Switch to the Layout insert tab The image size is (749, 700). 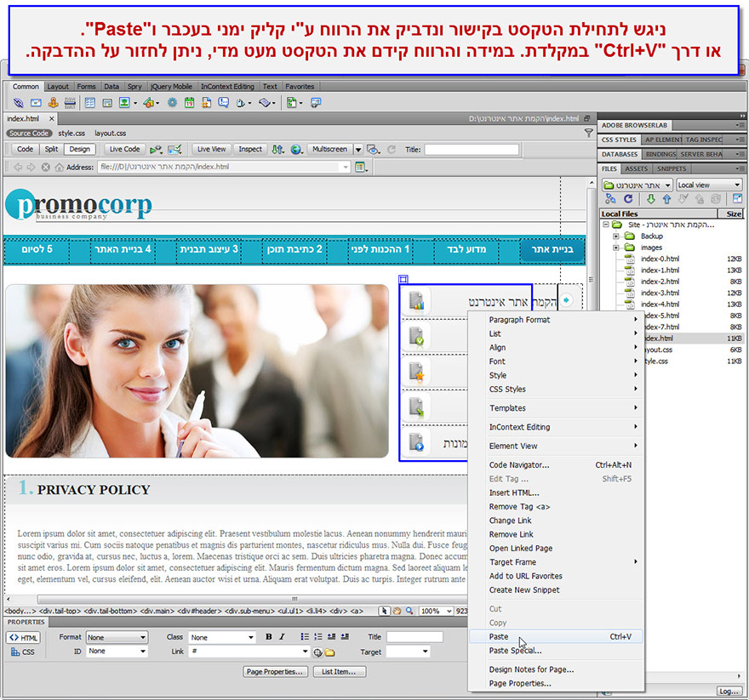pyautogui.click(x=58, y=87)
